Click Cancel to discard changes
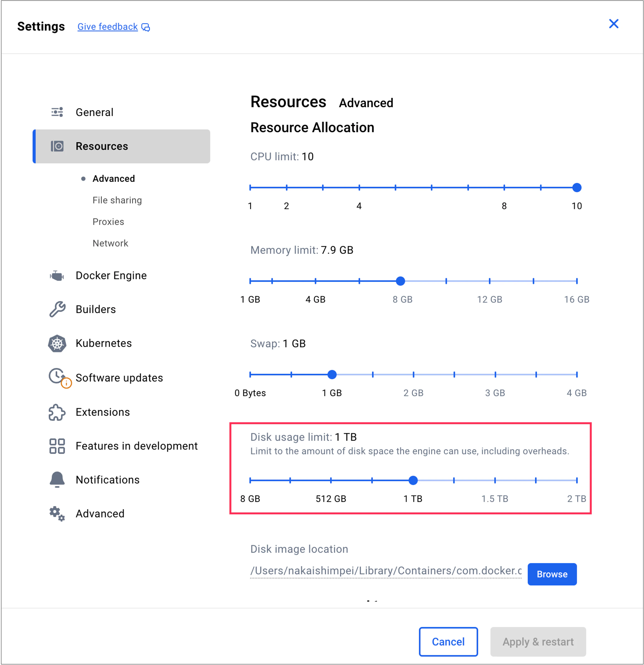Image resolution: width=644 pixels, height=665 pixels. 448,642
